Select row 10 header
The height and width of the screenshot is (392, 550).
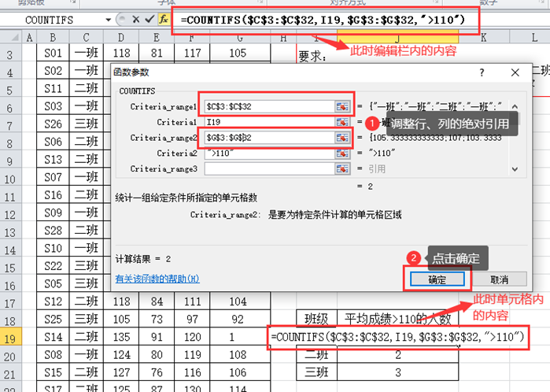10,179
